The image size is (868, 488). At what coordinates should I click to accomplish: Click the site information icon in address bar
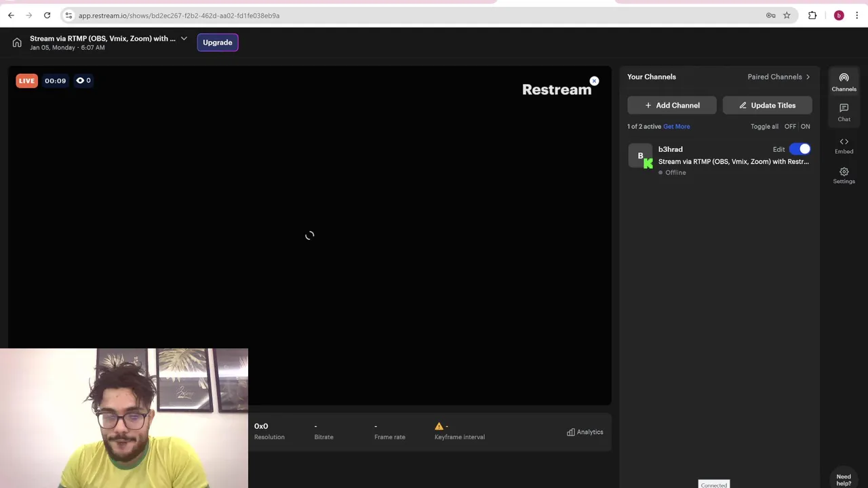(68, 16)
